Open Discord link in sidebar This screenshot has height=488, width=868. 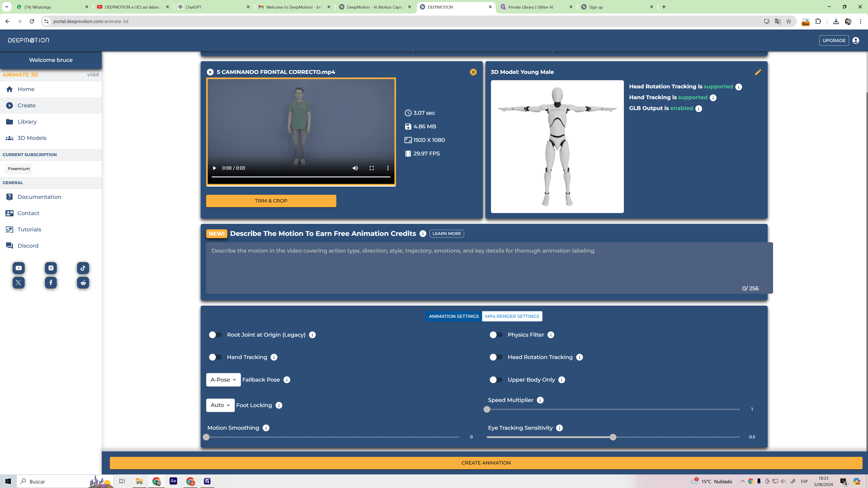pyautogui.click(x=51, y=246)
